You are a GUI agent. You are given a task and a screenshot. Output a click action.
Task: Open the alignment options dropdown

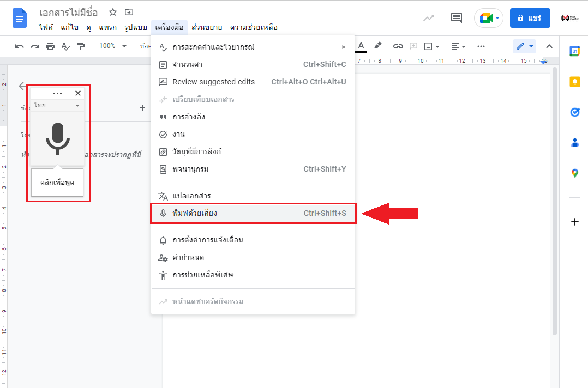[458, 46]
